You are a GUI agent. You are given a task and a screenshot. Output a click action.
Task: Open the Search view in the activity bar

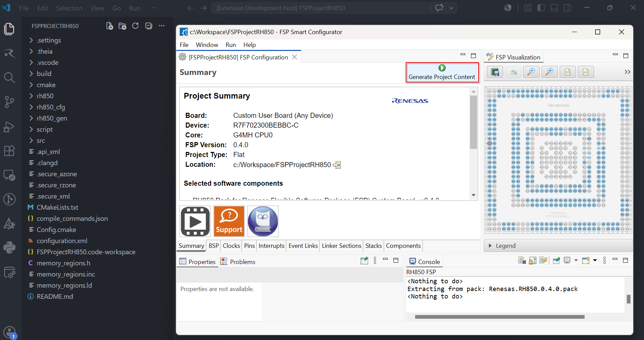pyautogui.click(x=9, y=78)
